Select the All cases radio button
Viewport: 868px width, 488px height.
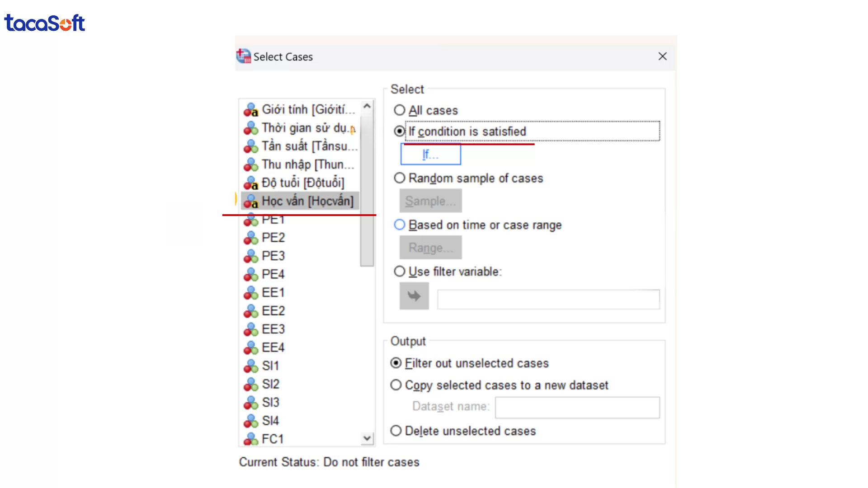click(x=399, y=110)
